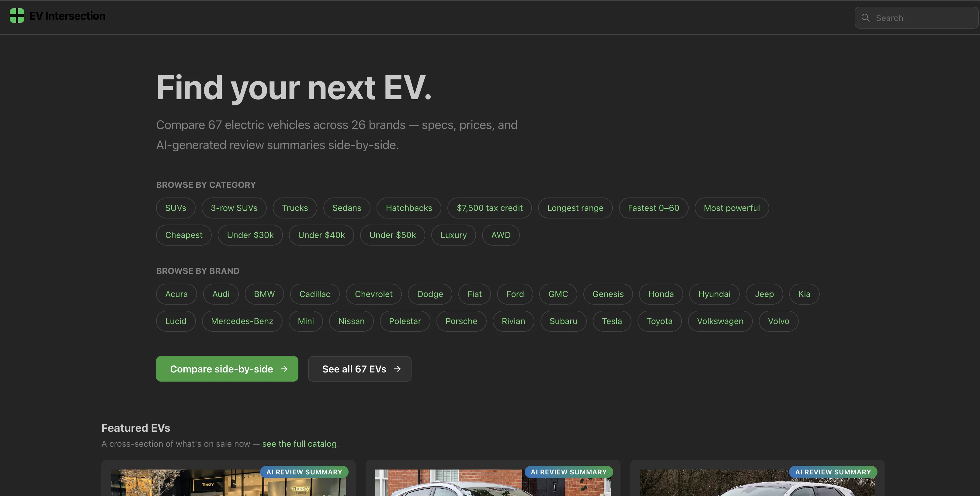Browse the Audi brand
This screenshot has height=496, width=980.
[221, 294]
